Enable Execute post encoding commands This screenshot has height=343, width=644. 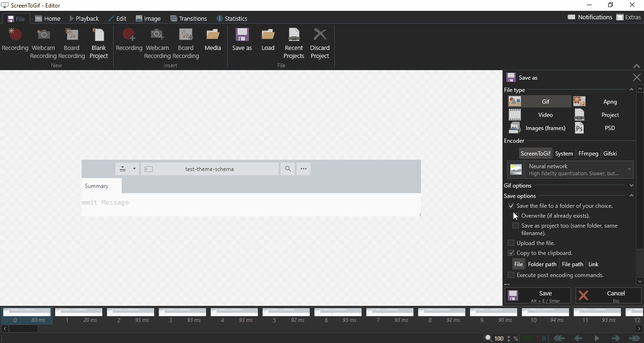click(511, 275)
